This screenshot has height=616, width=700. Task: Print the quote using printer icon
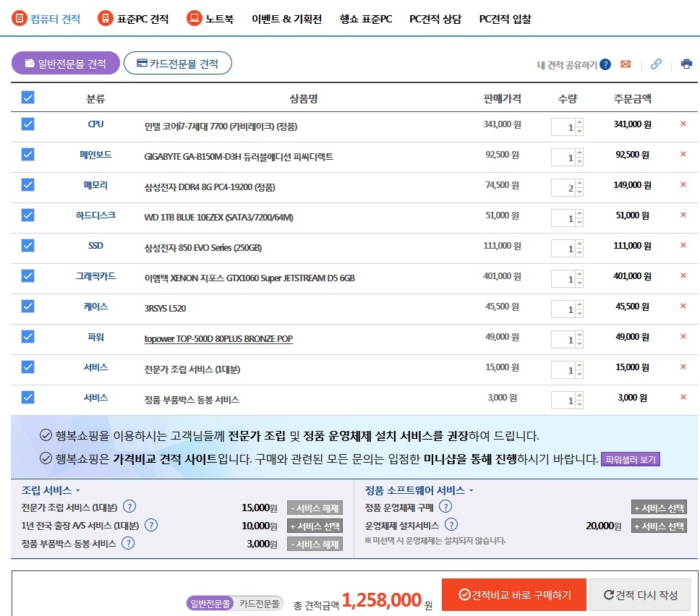(x=686, y=64)
